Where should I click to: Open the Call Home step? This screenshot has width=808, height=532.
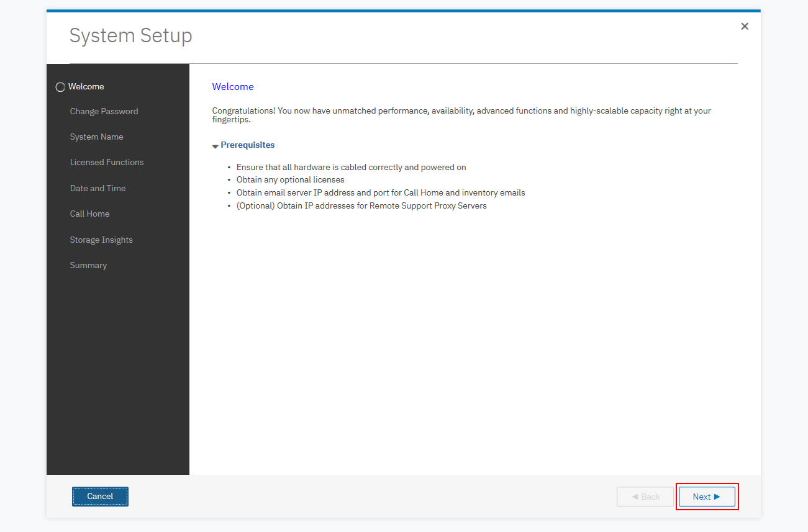[89, 214]
